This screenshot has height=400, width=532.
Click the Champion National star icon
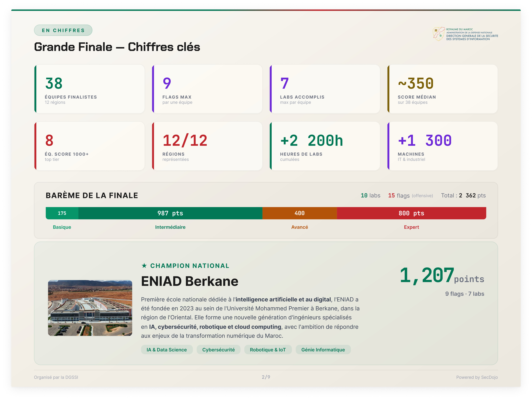(144, 266)
